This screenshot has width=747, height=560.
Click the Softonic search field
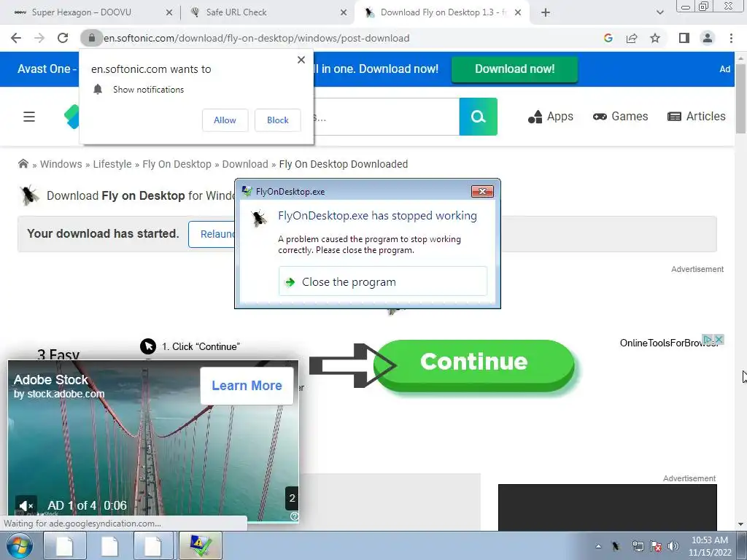(386, 117)
